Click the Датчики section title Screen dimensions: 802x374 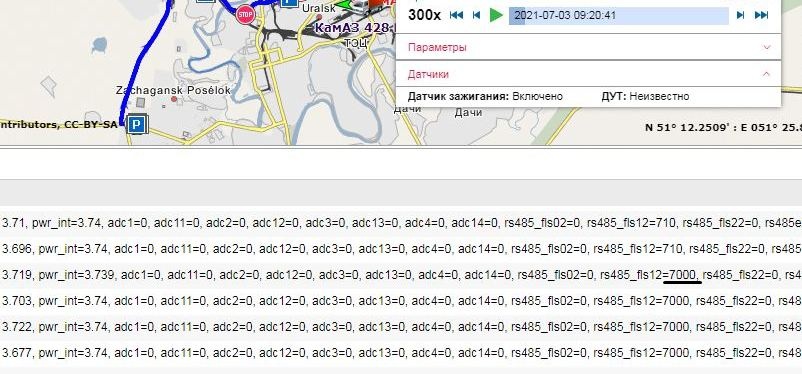click(428, 74)
